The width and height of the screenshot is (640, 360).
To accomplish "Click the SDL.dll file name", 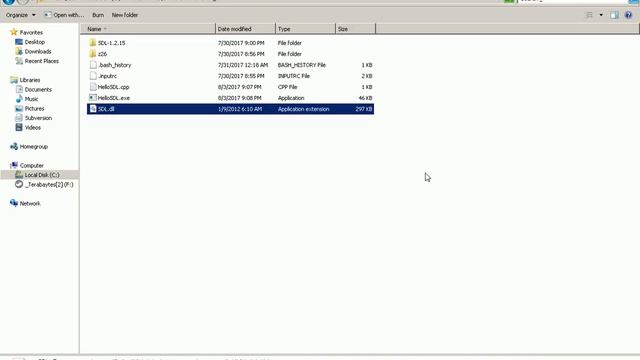I will (x=106, y=109).
